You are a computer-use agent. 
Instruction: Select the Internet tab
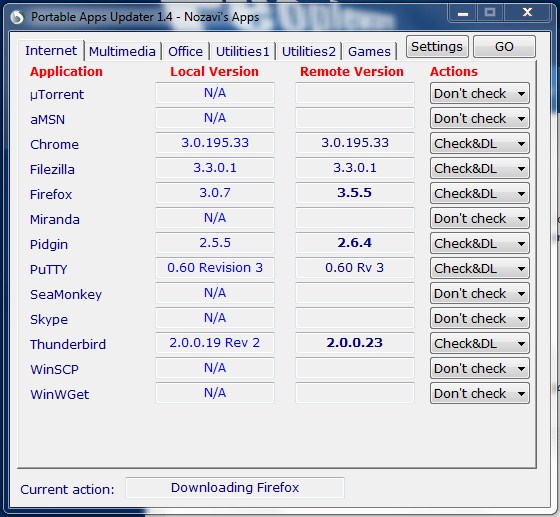click(51, 50)
